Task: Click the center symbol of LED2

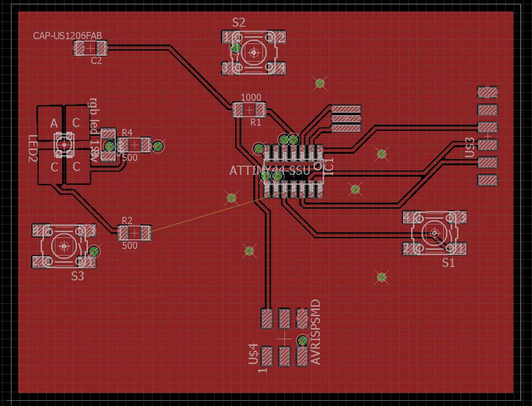Action: [64, 145]
